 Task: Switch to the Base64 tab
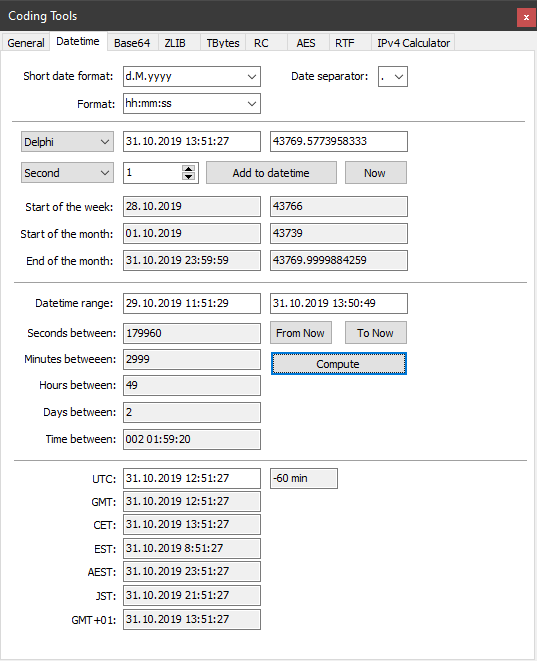click(x=132, y=43)
